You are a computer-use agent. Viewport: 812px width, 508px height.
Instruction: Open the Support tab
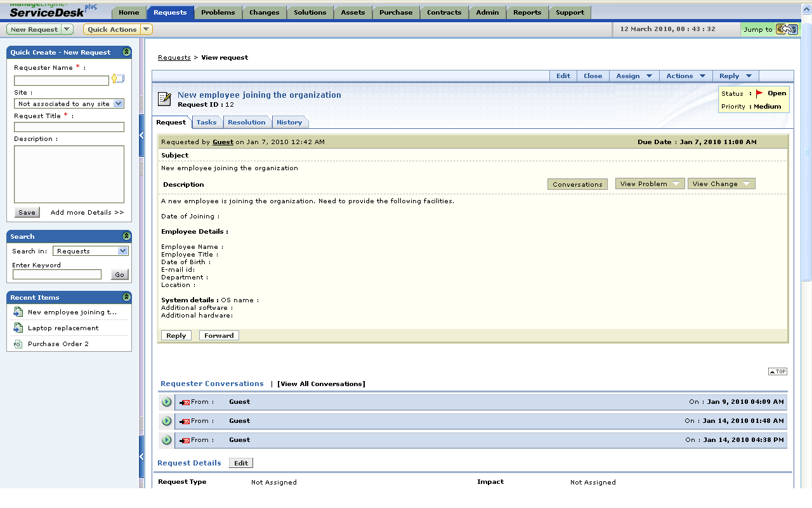coord(570,13)
